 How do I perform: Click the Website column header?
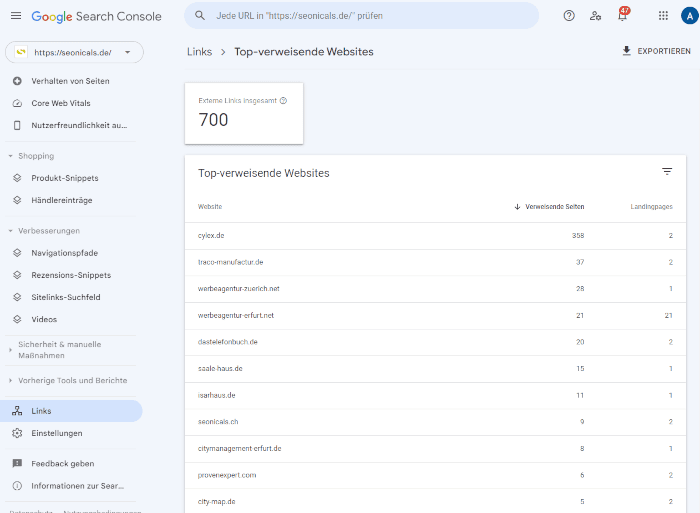tap(210, 207)
